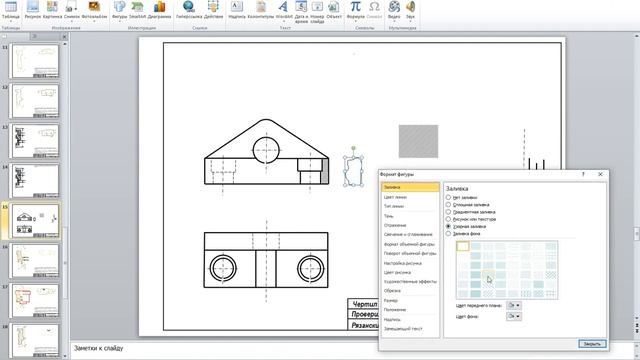Open Колонтитулы header and footer

[x=260, y=10]
